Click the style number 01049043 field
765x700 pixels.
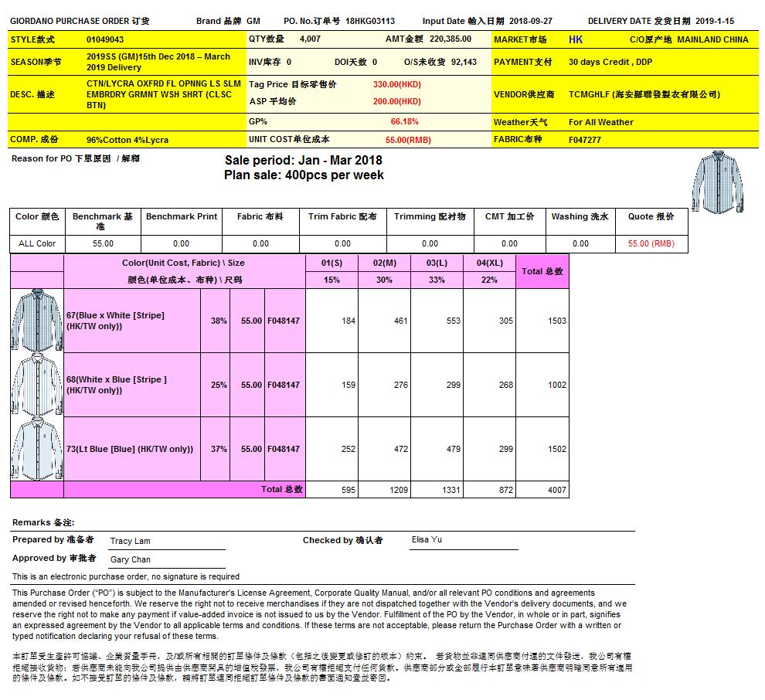tap(105, 39)
